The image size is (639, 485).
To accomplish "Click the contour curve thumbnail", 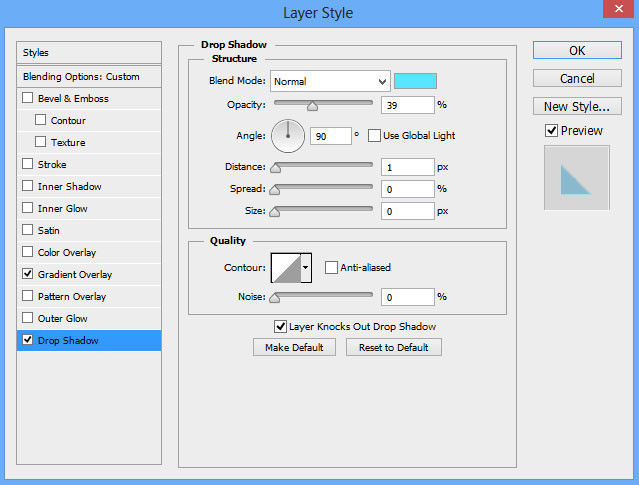I will pos(286,267).
